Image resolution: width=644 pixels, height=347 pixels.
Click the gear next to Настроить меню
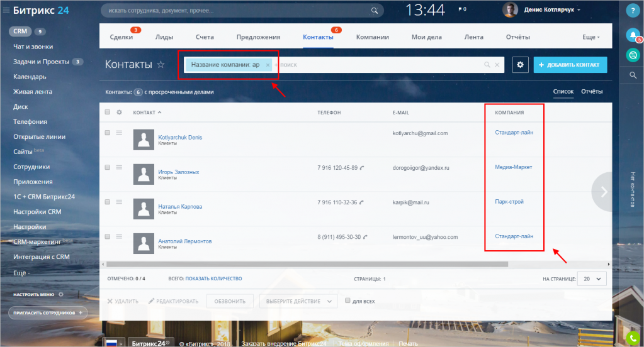(61, 294)
